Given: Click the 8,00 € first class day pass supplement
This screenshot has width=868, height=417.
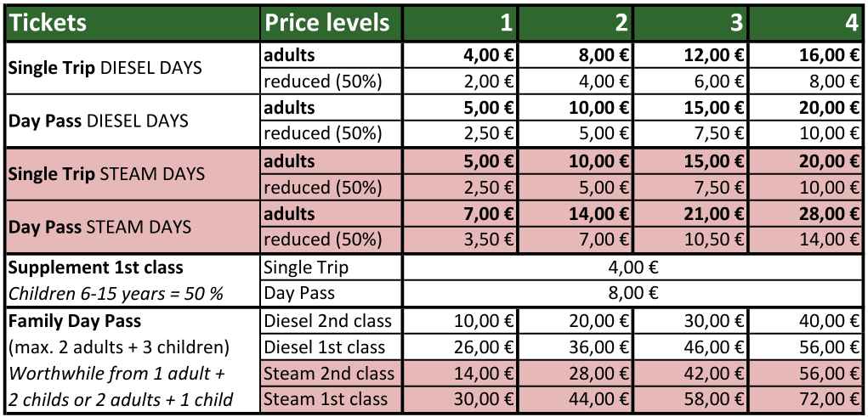Looking at the screenshot, I should pyautogui.click(x=633, y=294).
